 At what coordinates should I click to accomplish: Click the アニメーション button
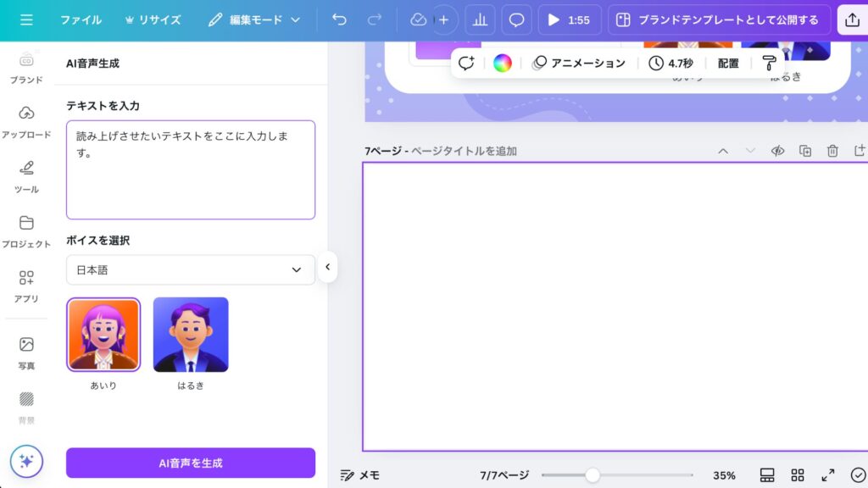(579, 63)
